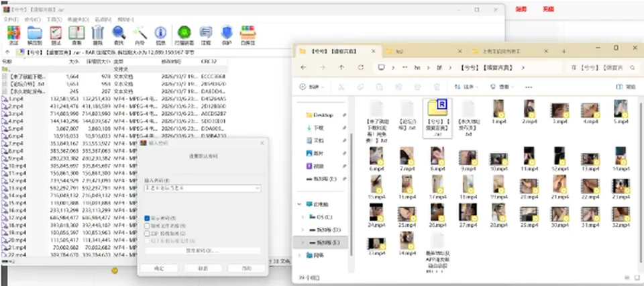Go back in File Explorer
Screen dimensions: 644x286
[x=303, y=67]
